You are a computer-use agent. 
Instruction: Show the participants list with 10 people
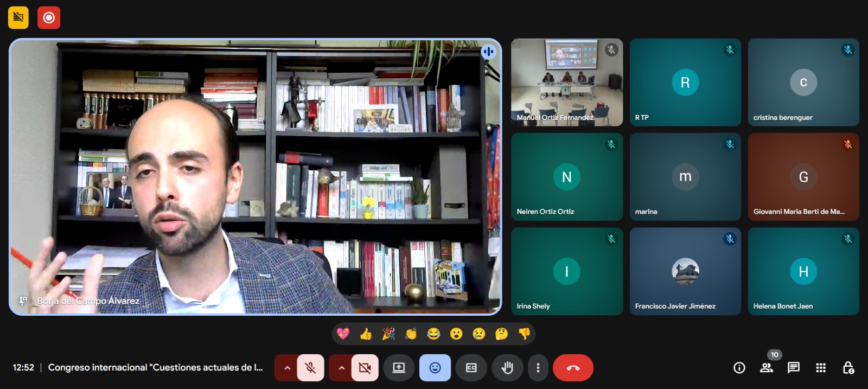coord(767,368)
